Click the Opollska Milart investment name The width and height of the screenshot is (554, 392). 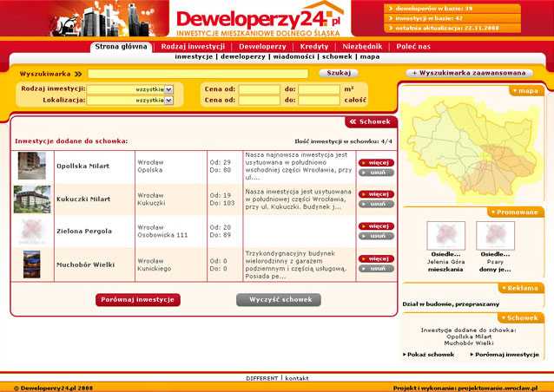pos(83,166)
